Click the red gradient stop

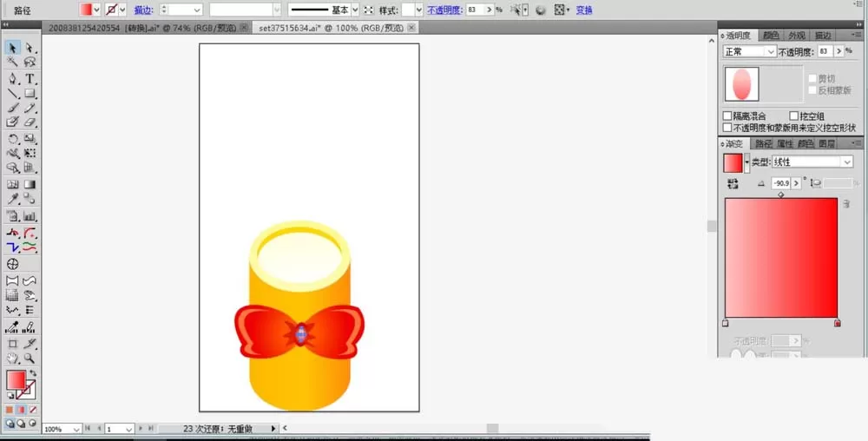837,323
